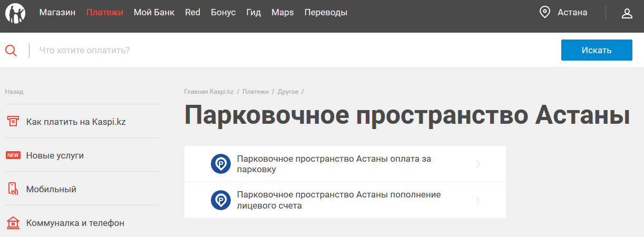Open the Бонус menu item
The image size is (644, 237).
[x=223, y=12]
